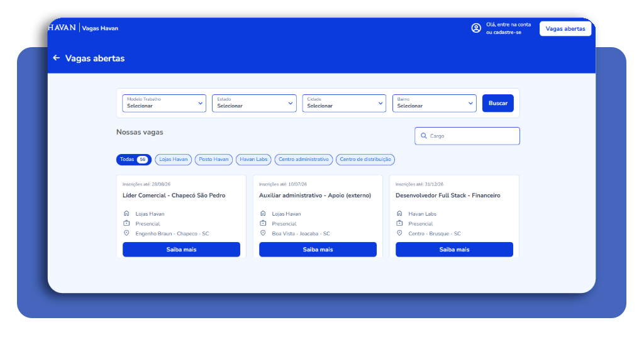The image size is (644, 337).
Task: Select the Todas filter chip
Action: 134,159
